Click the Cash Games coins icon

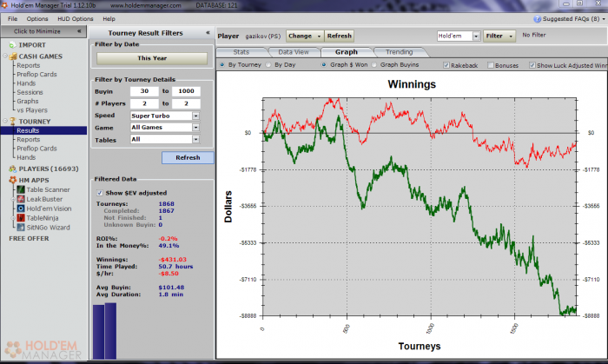[13, 56]
